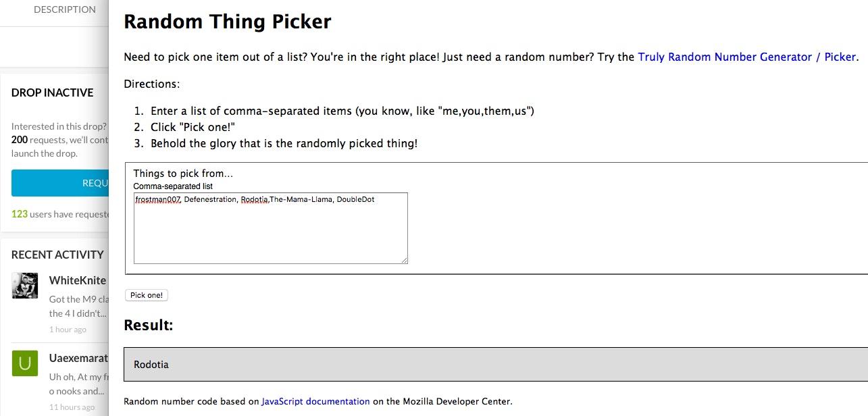
Task: Click inside the comma-separated list textarea
Action: pos(270,230)
